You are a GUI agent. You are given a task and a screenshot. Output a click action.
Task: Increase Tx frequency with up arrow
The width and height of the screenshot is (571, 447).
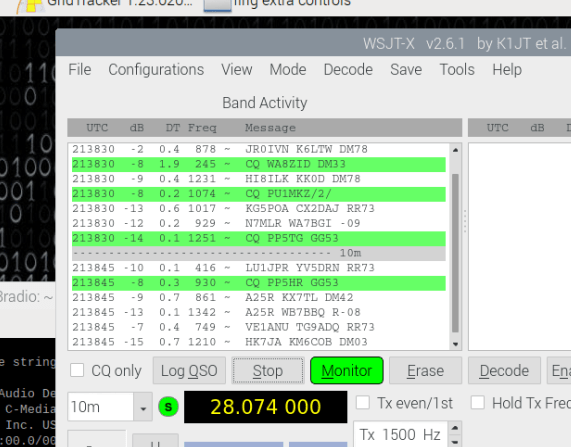[x=455, y=428]
